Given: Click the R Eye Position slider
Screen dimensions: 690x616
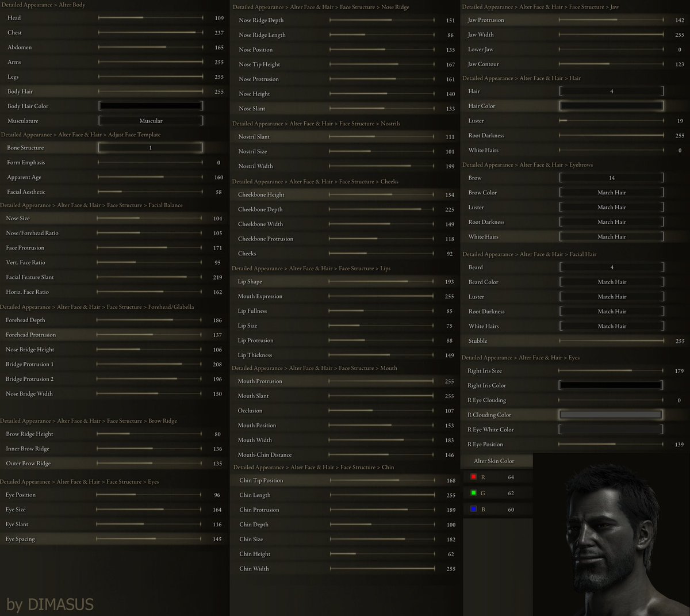Looking at the screenshot, I should (611, 444).
